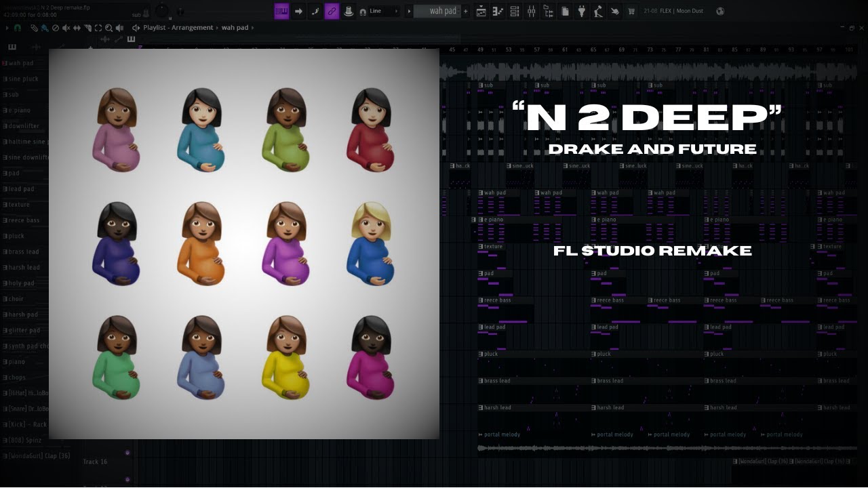Expand the arrow after wah pad breadcrumb
Viewport: 868px width, 488px height.
(x=254, y=28)
